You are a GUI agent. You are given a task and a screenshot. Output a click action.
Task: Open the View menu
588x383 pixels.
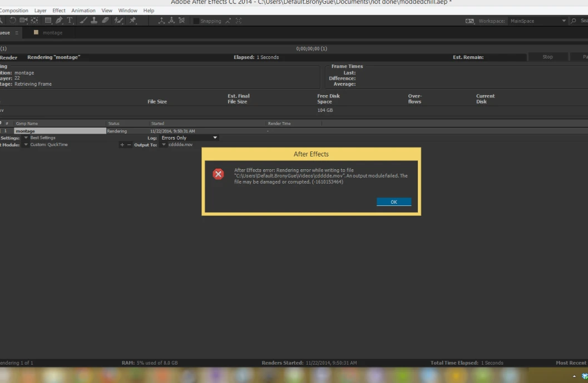107,11
